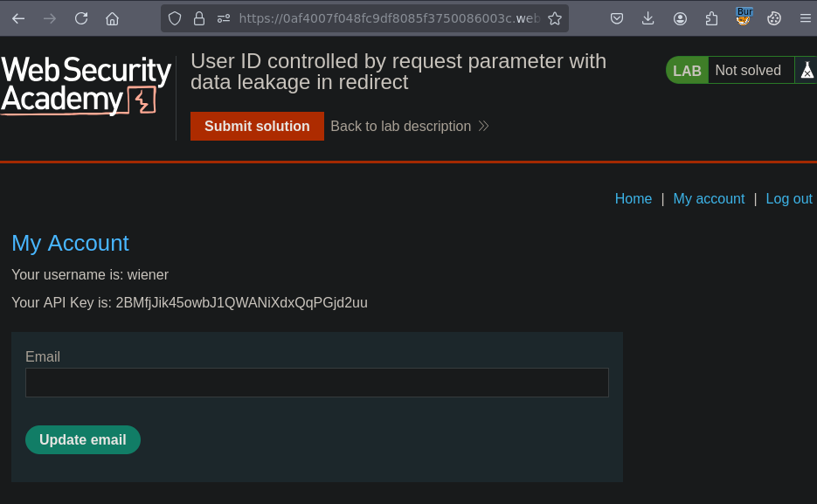
Task: Open the Pocket save icon
Action: tap(617, 18)
